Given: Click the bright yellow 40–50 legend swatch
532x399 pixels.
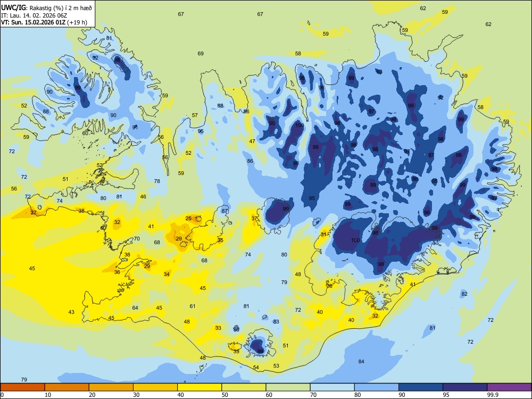Looking at the screenshot, I should (x=199, y=387).
